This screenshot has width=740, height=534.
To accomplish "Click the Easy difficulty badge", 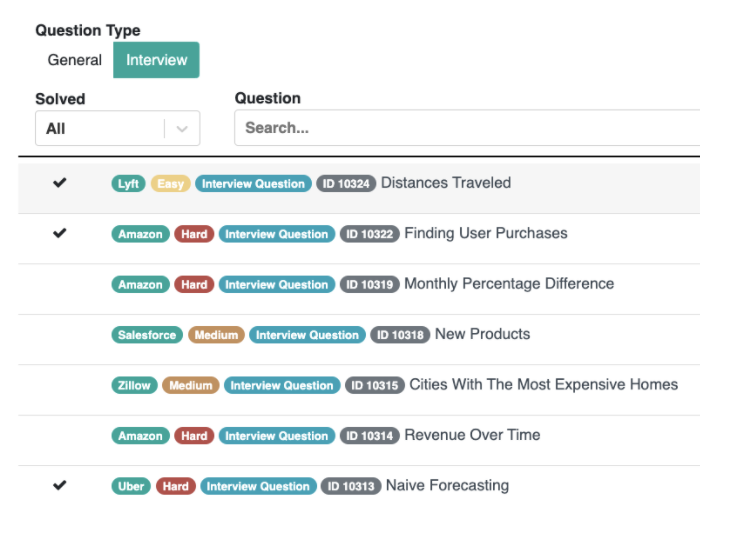I will tap(170, 184).
